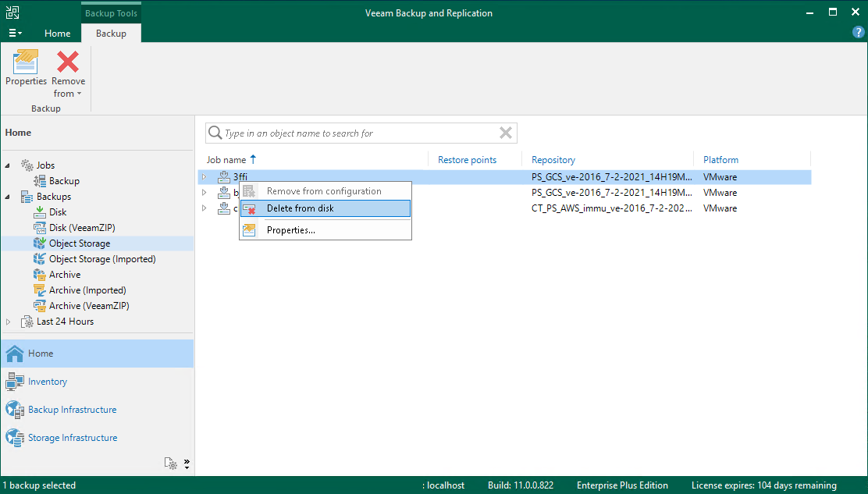
Task: Open the Inventory view
Action: point(48,381)
